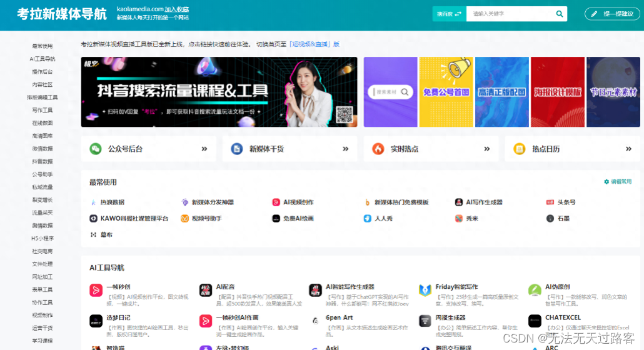
Task: Click the Friday智能写作 tool icon
Action: tap(425, 290)
